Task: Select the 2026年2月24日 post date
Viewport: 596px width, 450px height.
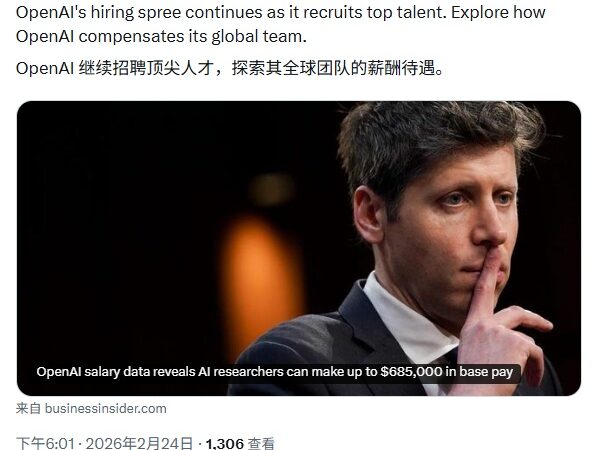Action: point(139,443)
